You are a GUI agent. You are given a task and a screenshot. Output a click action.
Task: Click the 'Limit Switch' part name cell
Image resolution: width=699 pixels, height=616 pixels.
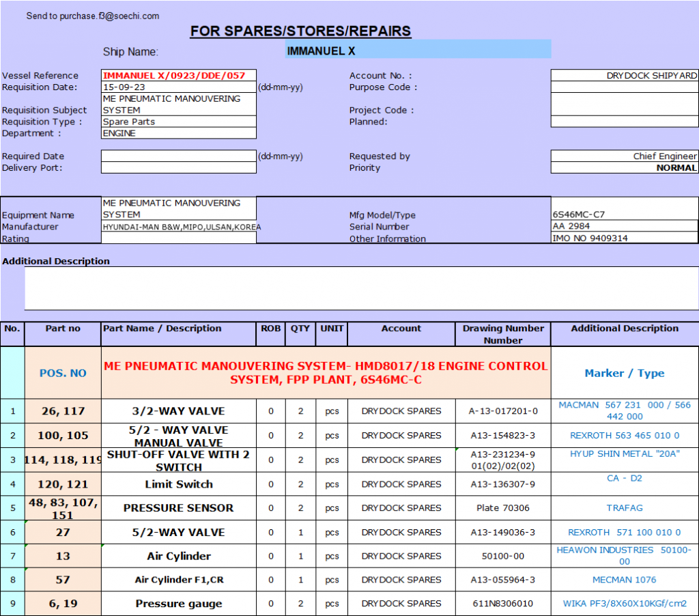(179, 484)
